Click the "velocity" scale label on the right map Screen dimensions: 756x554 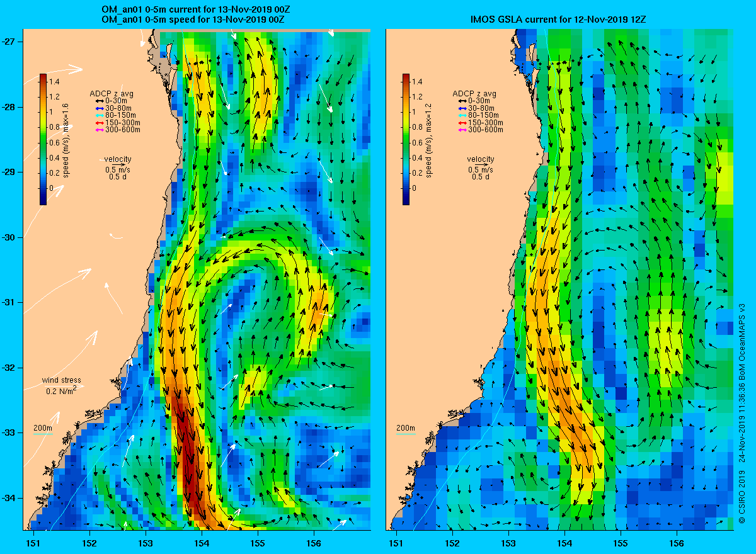481,159
